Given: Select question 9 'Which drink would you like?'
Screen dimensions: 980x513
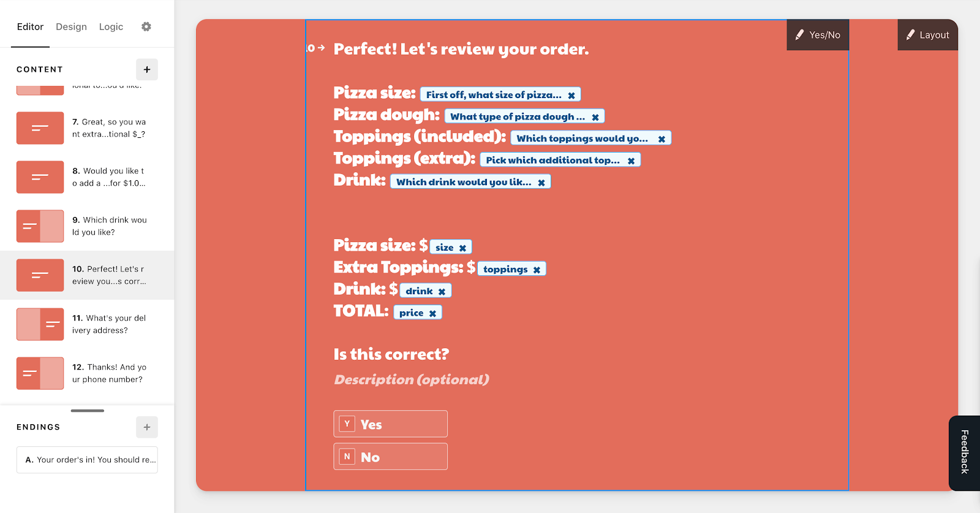Looking at the screenshot, I should (x=87, y=226).
